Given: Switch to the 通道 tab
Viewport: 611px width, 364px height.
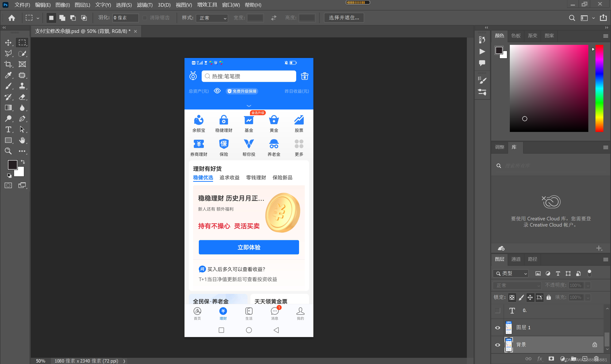Looking at the screenshot, I should [516, 259].
